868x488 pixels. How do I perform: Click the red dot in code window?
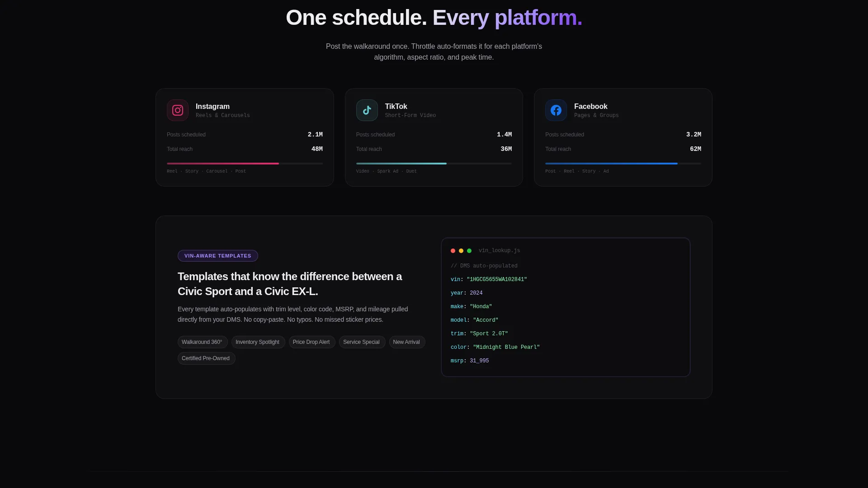453,251
